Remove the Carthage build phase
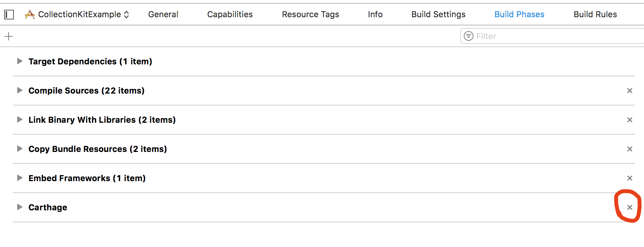The image size is (644, 247). (x=629, y=207)
